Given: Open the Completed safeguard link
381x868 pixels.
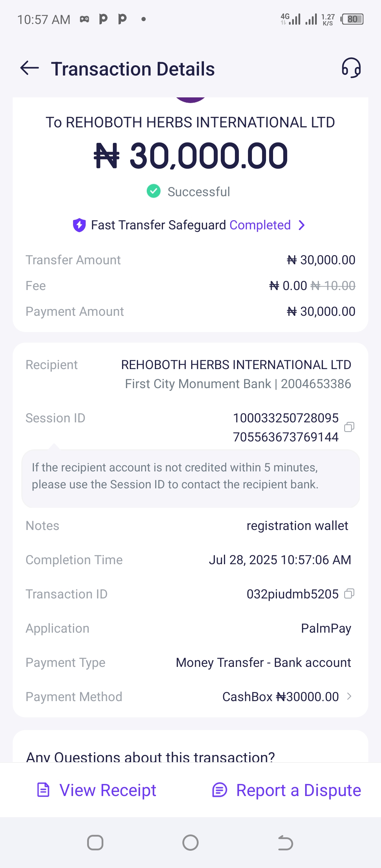Looking at the screenshot, I should [260, 225].
